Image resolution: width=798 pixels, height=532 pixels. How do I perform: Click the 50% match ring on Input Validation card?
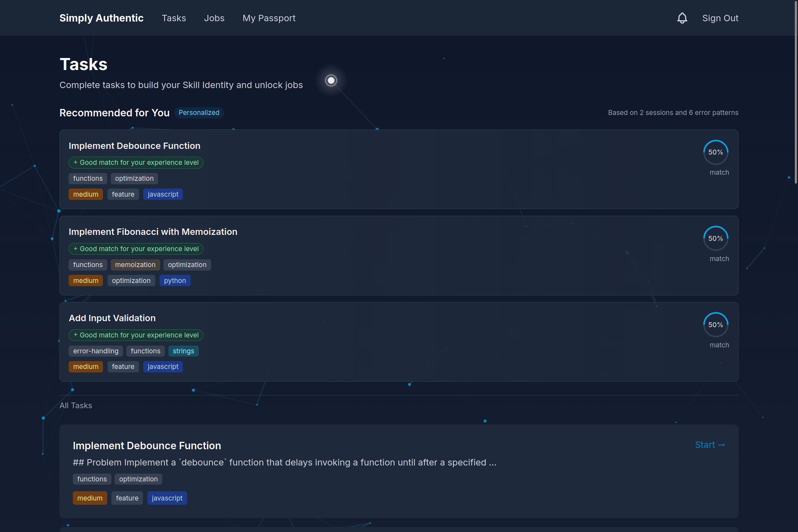(x=715, y=325)
